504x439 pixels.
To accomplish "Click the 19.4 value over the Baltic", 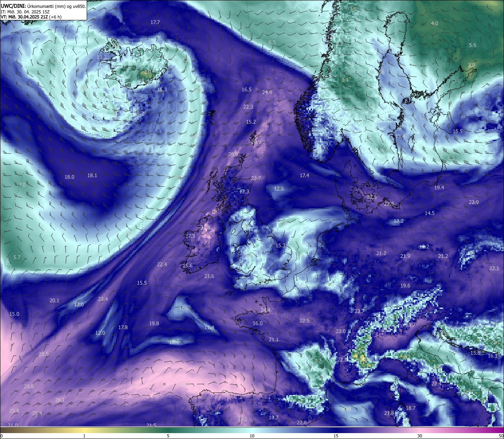I will tap(439, 188).
